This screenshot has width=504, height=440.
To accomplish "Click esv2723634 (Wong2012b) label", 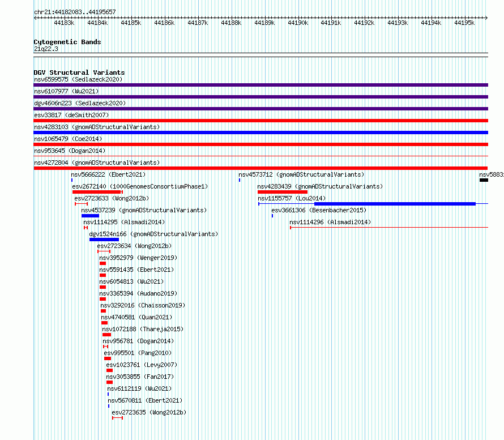I will (134, 246).
